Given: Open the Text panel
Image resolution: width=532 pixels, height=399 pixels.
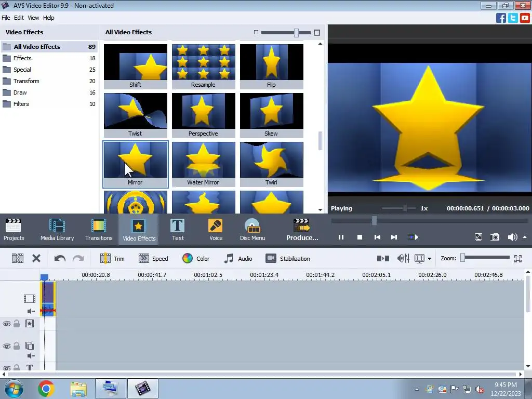Looking at the screenshot, I should [178, 230].
